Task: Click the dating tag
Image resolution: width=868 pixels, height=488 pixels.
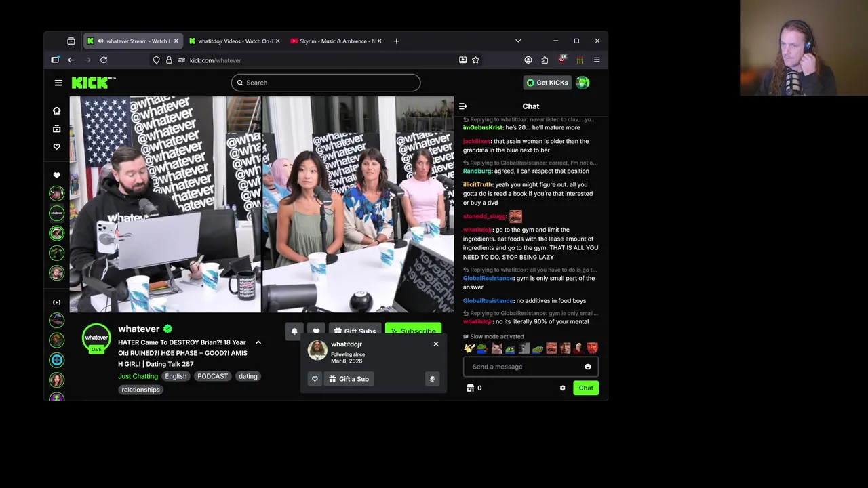Action: [x=248, y=376]
